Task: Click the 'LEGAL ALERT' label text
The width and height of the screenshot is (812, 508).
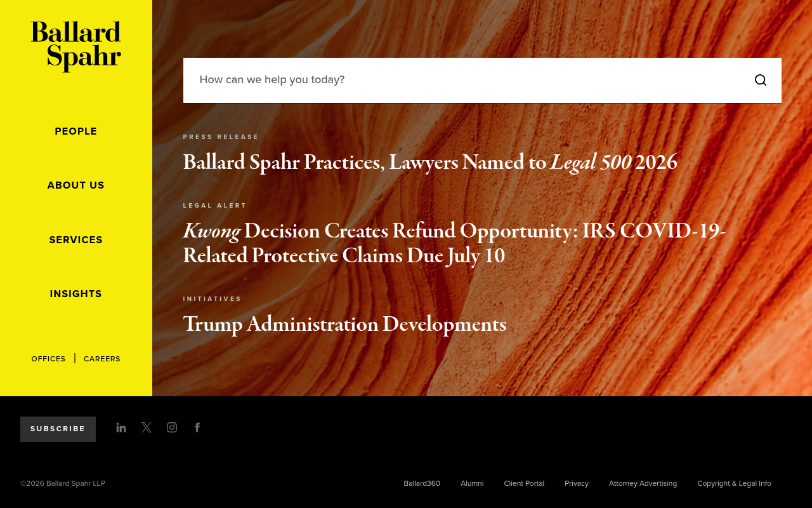Action: [214, 206]
